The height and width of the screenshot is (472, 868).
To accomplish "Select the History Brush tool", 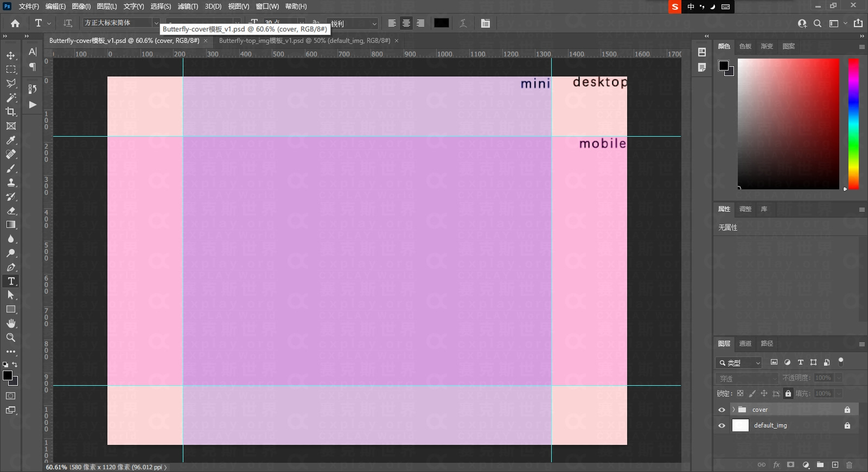I will [x=11, y=196].
